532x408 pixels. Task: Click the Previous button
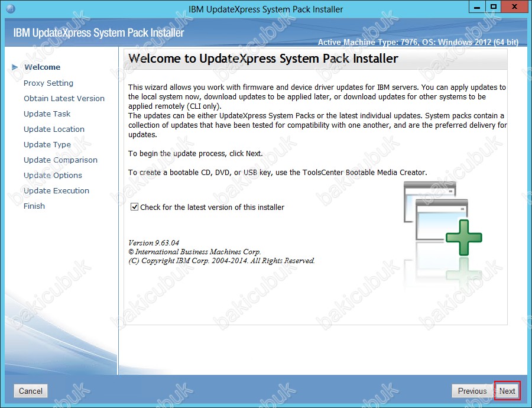pos(472,391)
